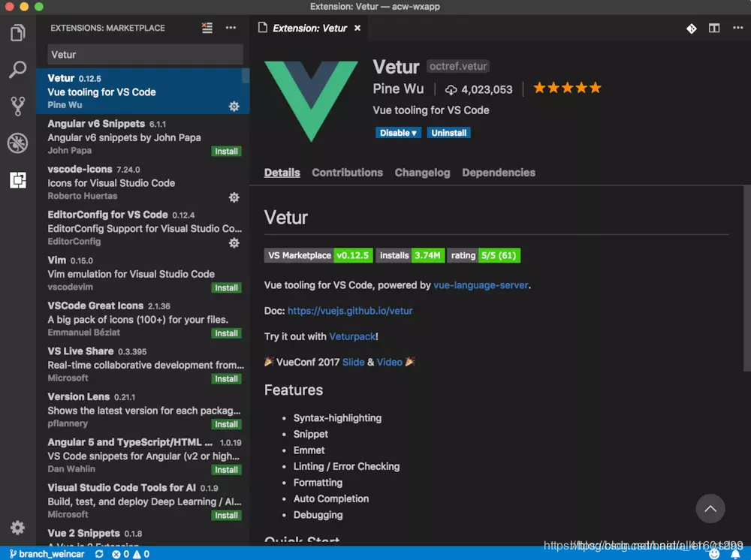The image size is (751, 560).
Task: Open the Explorer view in activity bar
Action: pyautogui.click(x=18, y=32)
